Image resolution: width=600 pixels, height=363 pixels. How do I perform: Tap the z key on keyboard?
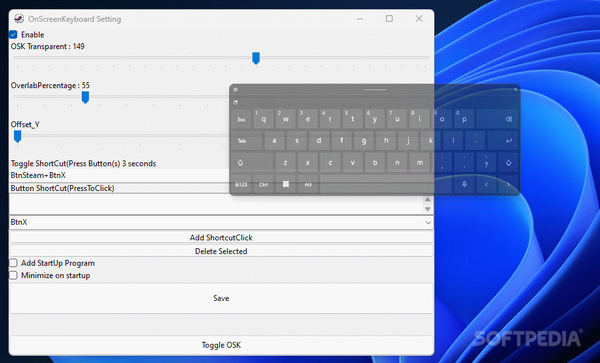285,163
